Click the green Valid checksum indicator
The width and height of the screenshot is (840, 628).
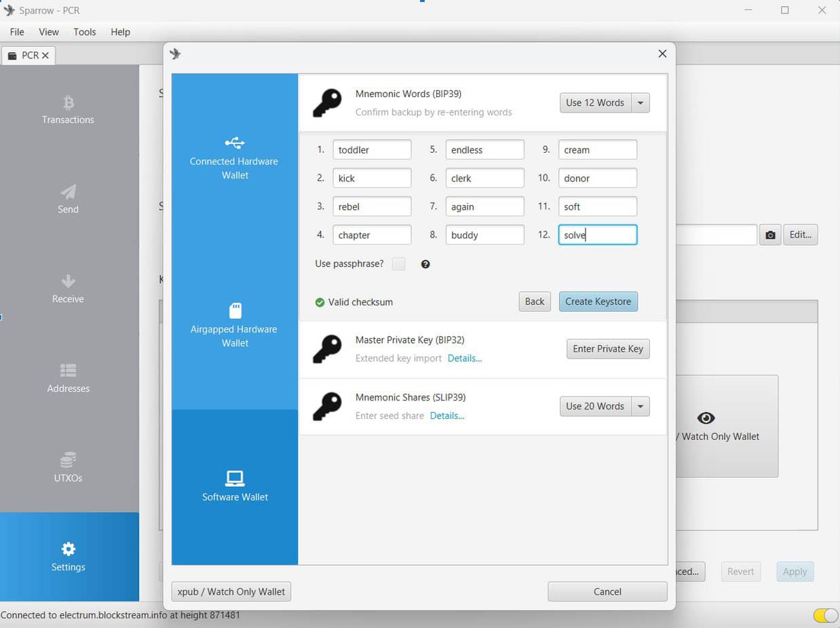pos(320,301)
